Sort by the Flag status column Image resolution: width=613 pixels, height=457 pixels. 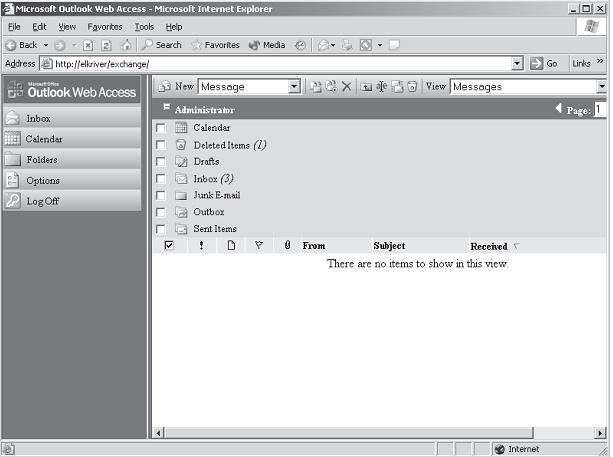[258, 245]
